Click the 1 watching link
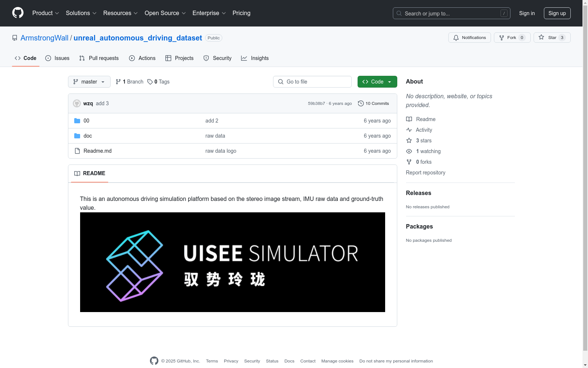This screenshot has height=368, width=588. [x=428, y=151]
